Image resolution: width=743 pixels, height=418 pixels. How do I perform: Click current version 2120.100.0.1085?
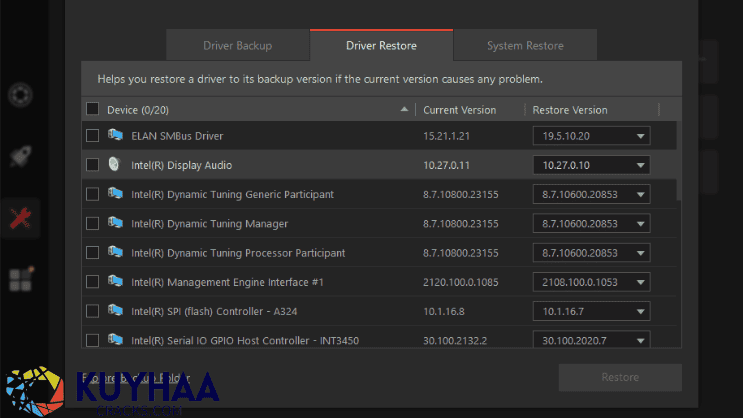click(461, 282)
